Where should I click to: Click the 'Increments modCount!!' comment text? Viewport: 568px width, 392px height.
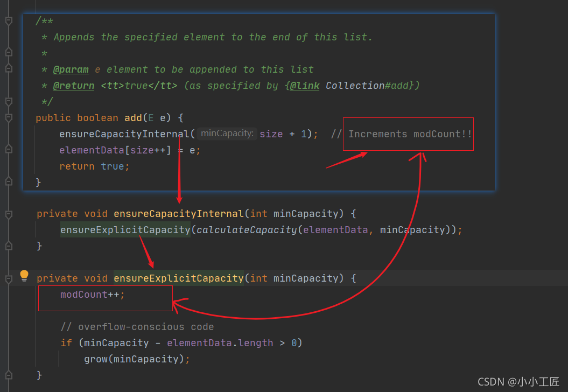[x=410, y=134]
